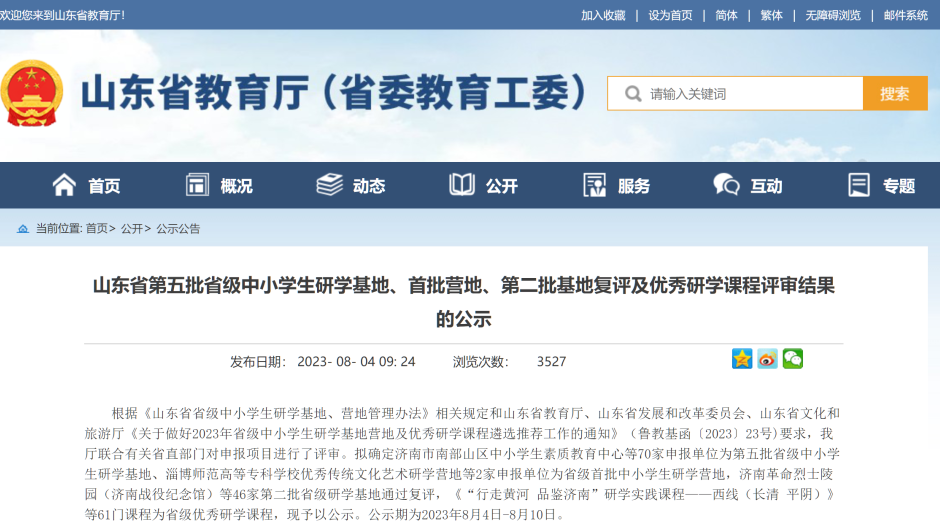Image resolution: width=940 pixels, height=529 pixels.
Task: Open the 邮件系统 mail link
Action: click(x=905, y=15)
